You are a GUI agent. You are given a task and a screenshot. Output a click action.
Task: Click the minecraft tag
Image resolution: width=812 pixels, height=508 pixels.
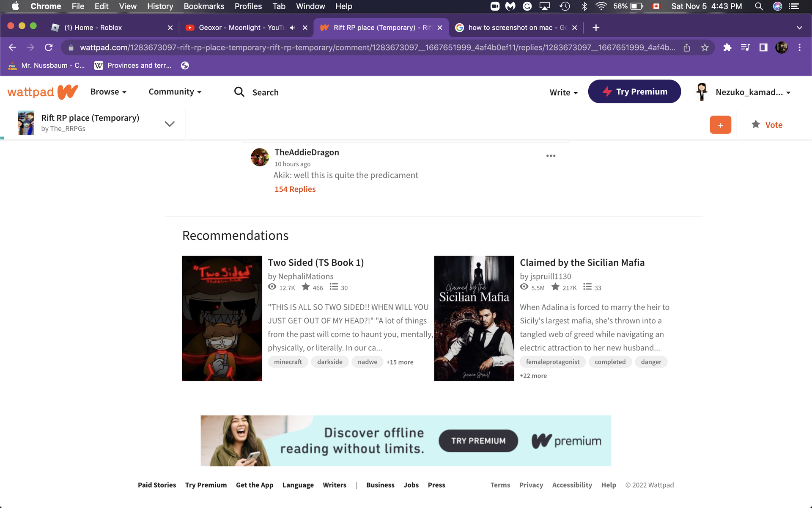(x=288, y=362)
